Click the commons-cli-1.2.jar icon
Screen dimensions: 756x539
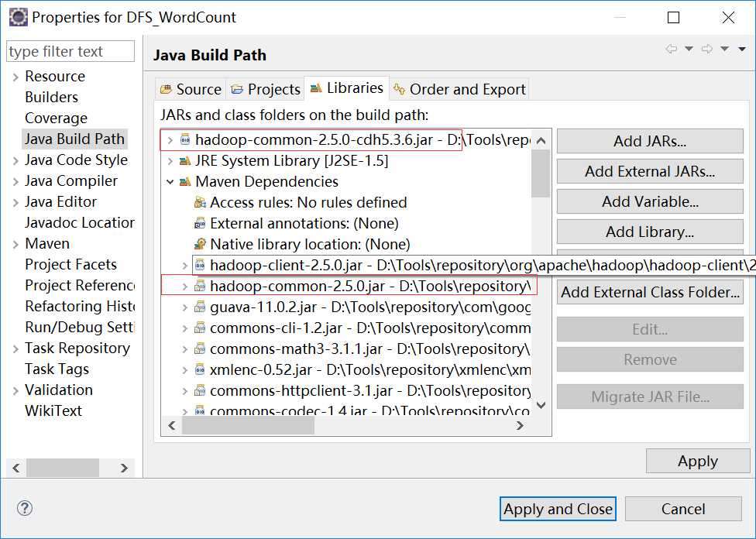point(200,328)
